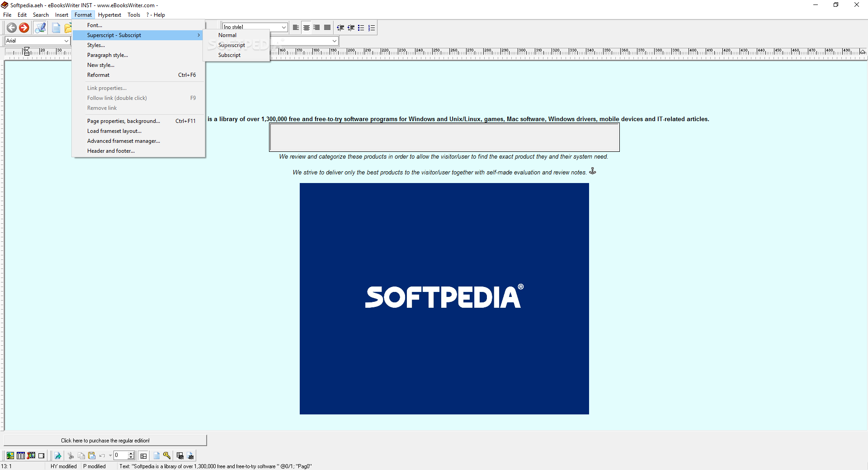This screenshot has height=470, width=868.
Task: Open the Arial font dropdown
Action: coord(66,41)
